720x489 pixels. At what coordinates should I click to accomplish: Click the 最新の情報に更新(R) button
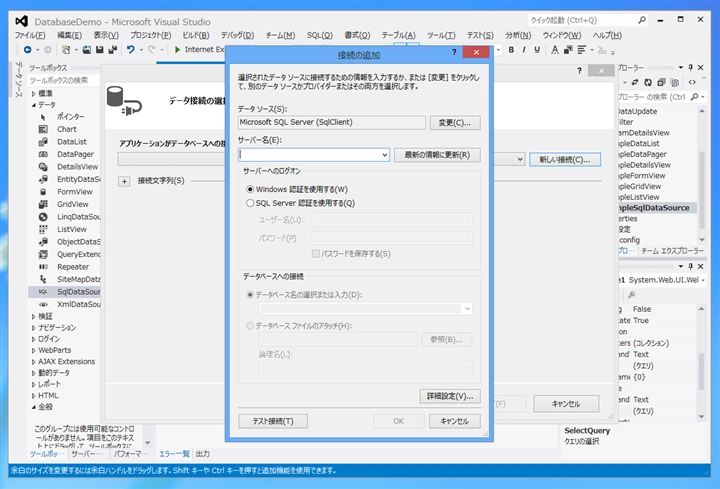pyautogui.click(x=437, y=155)
